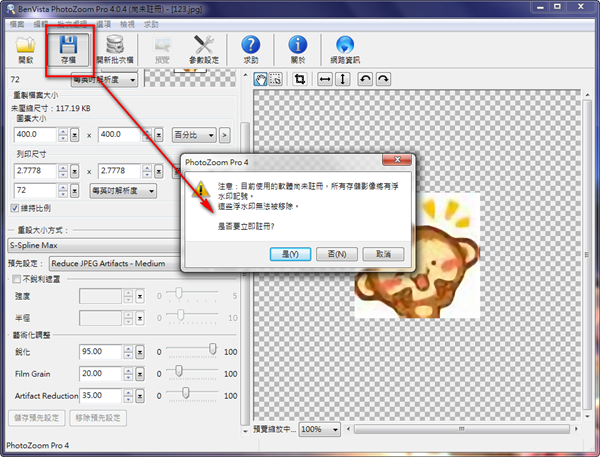Click the Film Grain slider handle
The image size is (600, 457).
pyautogui.click(x=179, y=370)
